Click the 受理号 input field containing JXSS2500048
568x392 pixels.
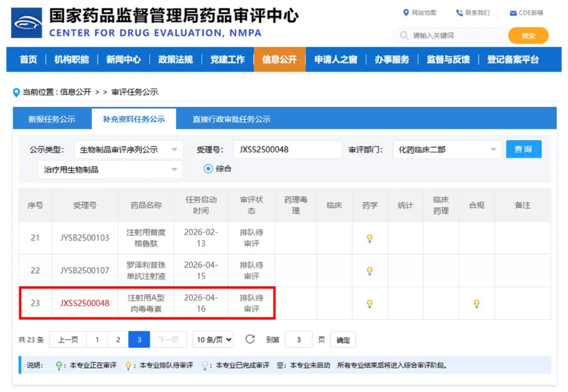coord(287,150)
